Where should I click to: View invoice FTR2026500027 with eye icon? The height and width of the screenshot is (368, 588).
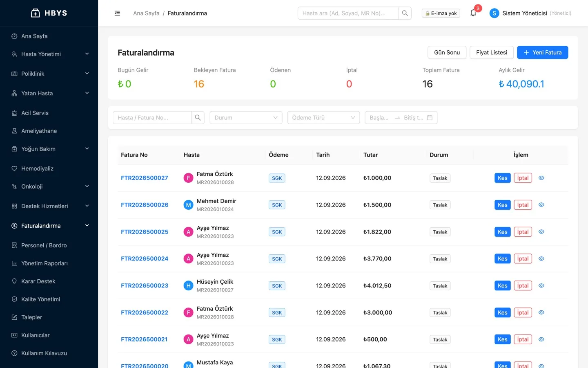click(x=541, y=178)
